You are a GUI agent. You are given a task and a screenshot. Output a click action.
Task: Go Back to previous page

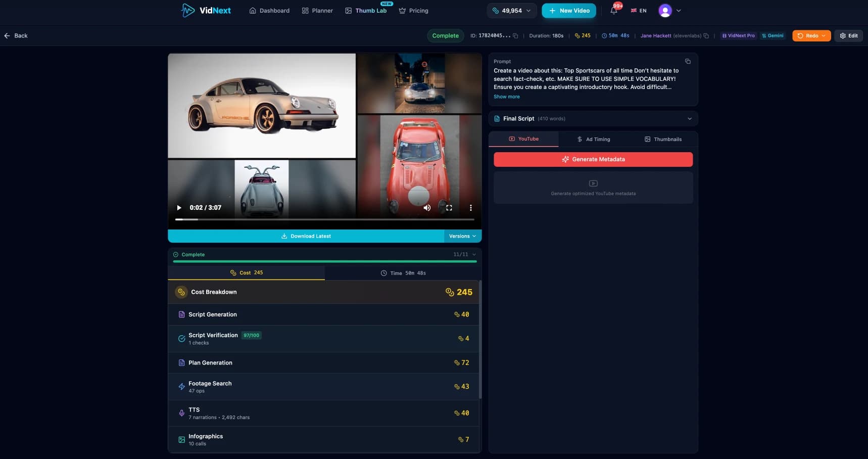pyautogui.click(x=16, y=36)
